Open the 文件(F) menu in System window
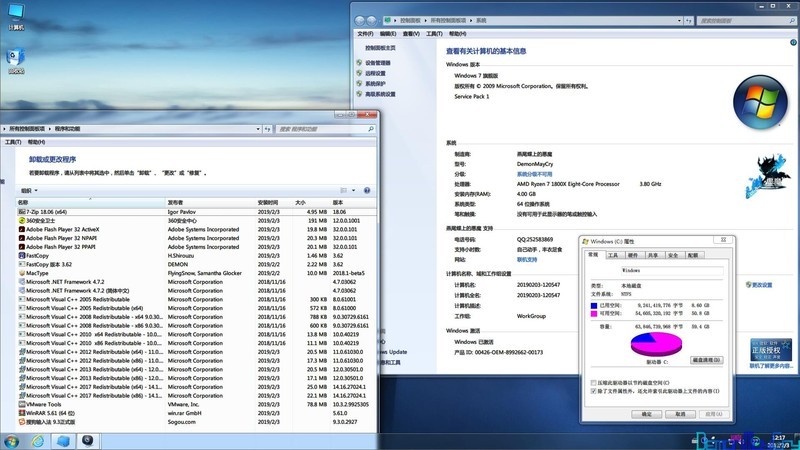 [365, 34]
